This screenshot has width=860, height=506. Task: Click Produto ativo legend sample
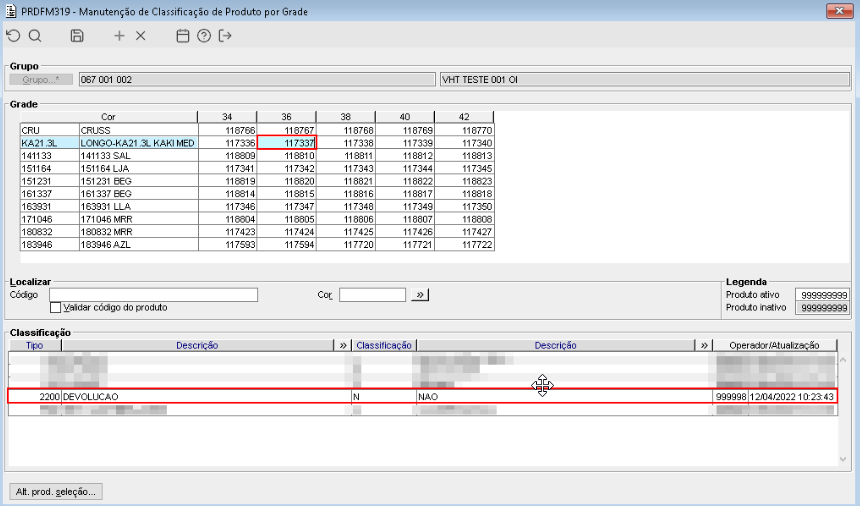823,295
